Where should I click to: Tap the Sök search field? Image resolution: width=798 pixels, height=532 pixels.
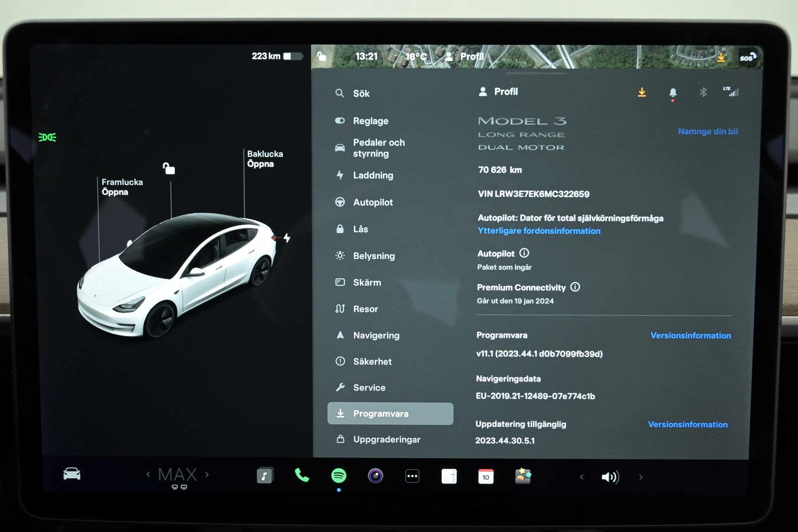pos(361,94)
